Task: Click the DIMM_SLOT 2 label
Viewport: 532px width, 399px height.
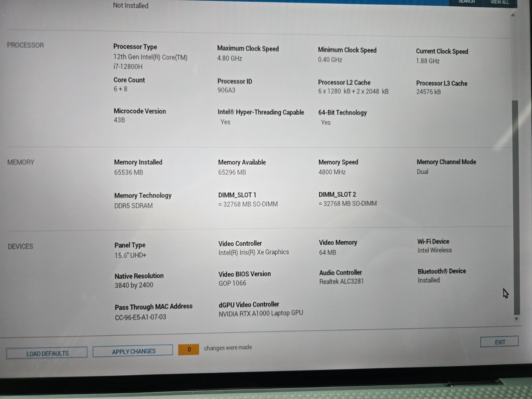Action: (337, 194)
